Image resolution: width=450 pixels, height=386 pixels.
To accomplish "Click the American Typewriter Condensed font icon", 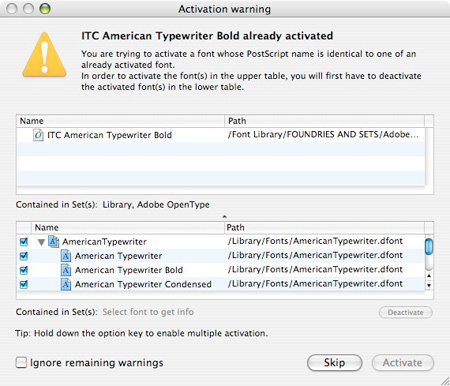I will (x=66, y=284).
